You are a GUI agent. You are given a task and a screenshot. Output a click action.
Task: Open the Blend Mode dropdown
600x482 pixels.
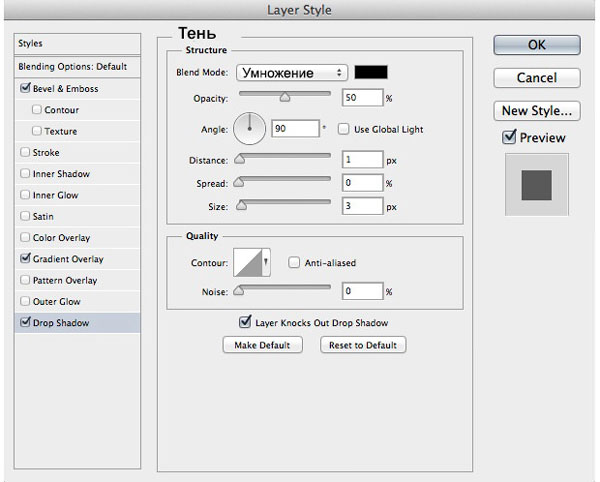tap(292, 73)
